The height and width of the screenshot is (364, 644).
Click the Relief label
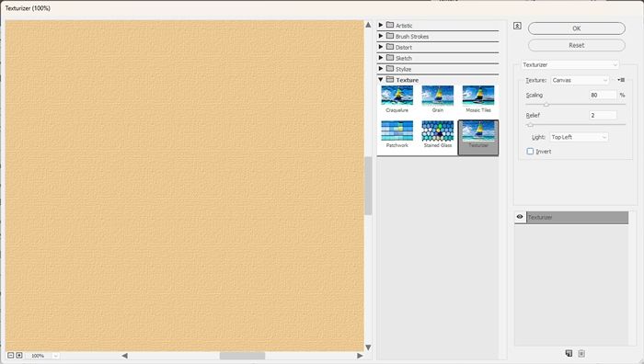coord(533,115)
